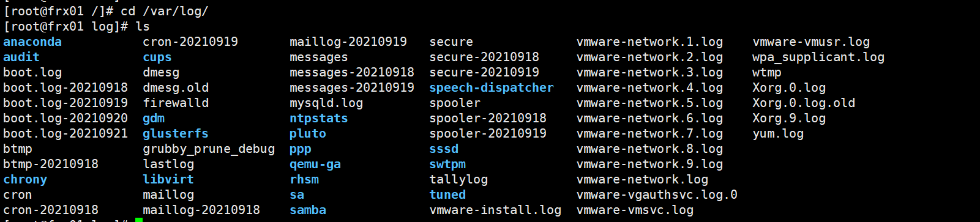The image size is (980, 222).
Task: Select the libvirt directory text
Action: click(x=168, y=179)
